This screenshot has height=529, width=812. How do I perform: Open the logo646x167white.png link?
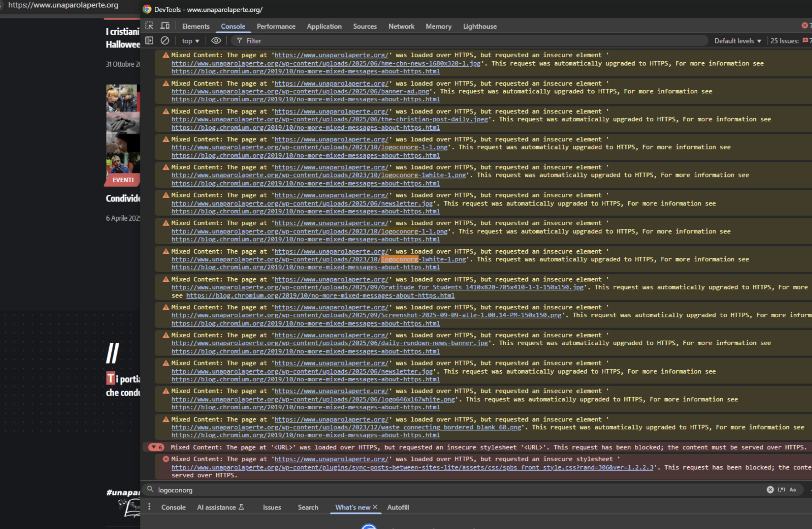313,399
